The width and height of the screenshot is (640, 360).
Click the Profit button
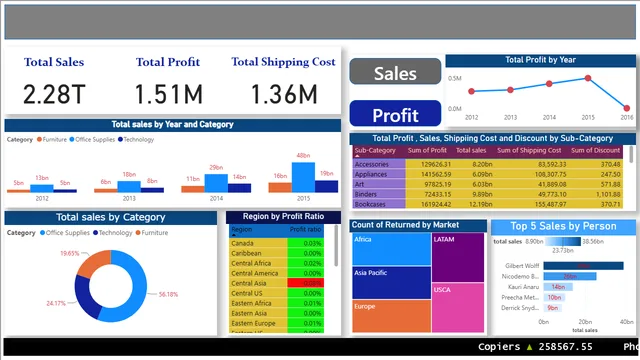[395, 113]
